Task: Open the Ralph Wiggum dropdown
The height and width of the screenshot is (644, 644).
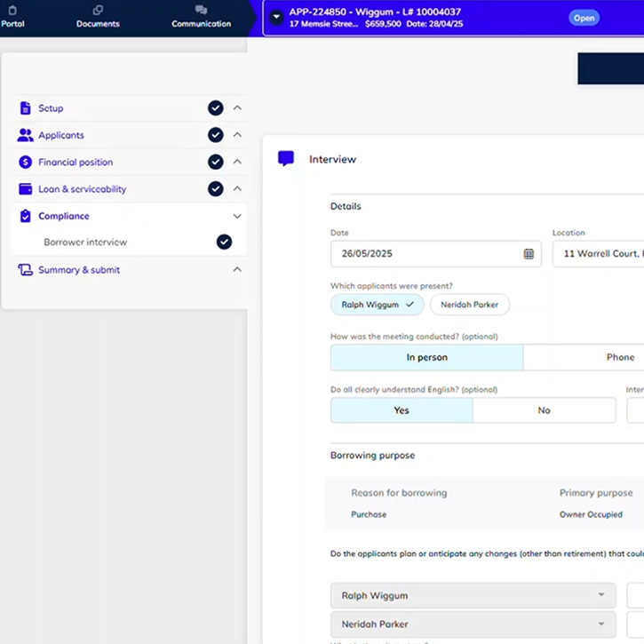Action: (473, 595)
